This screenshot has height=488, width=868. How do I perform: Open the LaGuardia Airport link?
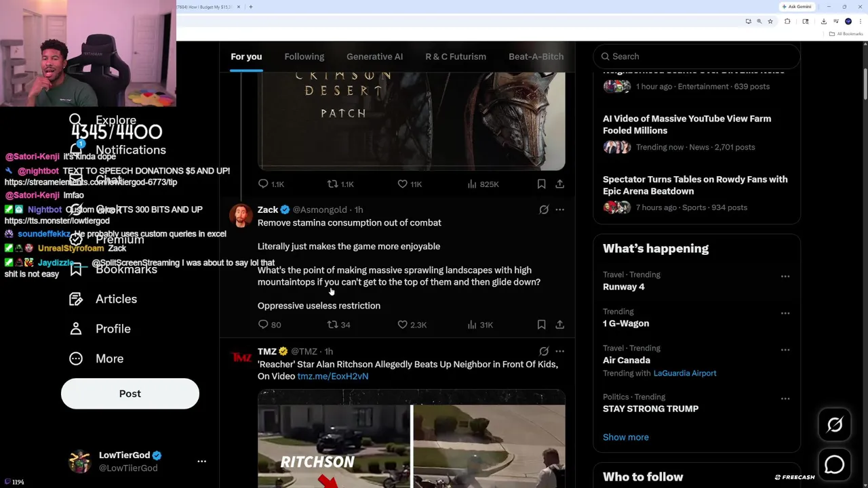coord(684,373)
